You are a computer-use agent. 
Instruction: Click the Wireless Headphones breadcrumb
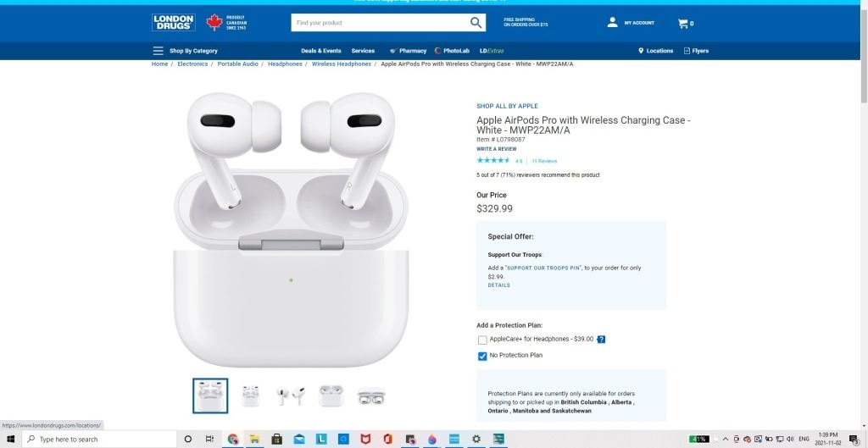[x=341, y=64]
